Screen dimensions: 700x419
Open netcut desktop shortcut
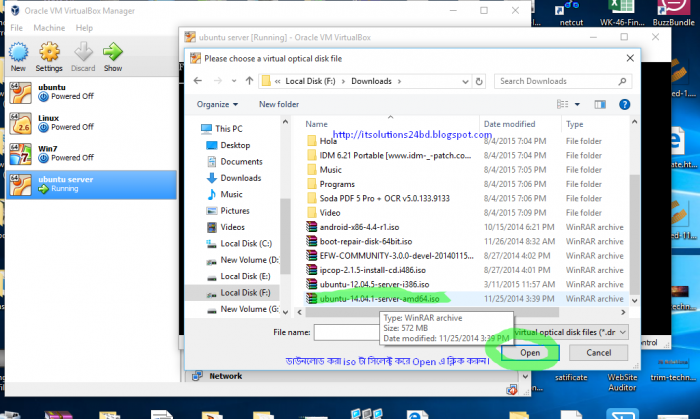[571, 13]
